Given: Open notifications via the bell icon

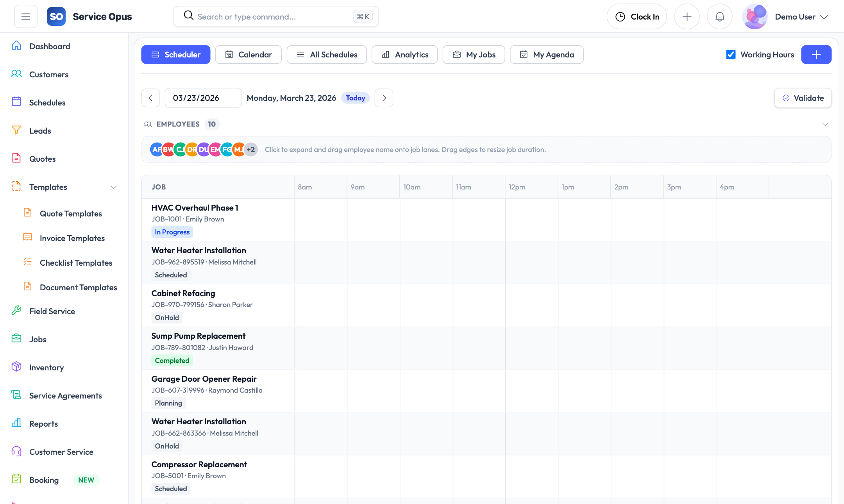Looking at the screenshot, I should (x=719, y=16).
